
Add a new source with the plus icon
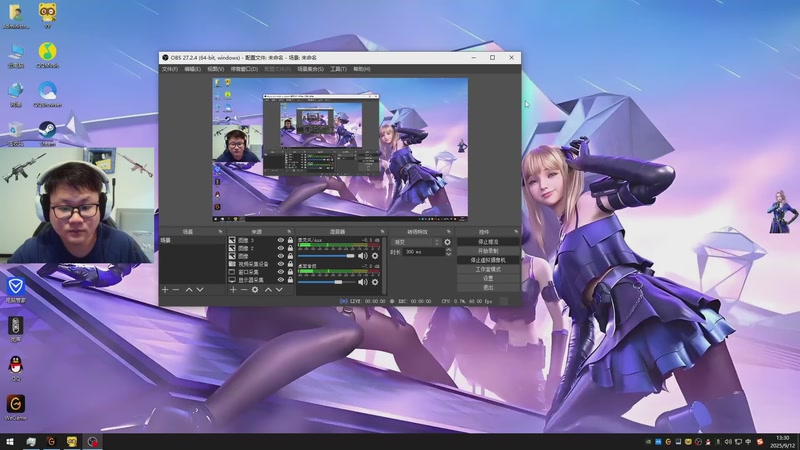[x=233, y=290]
